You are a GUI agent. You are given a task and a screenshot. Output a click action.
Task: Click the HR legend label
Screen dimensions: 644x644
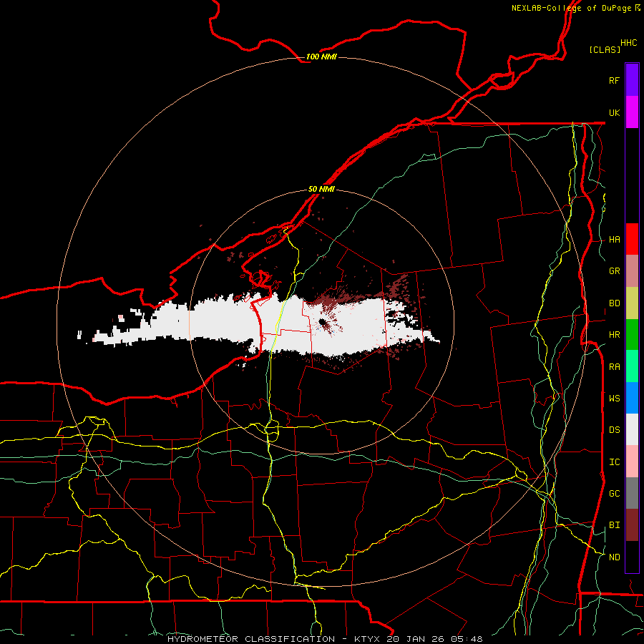pyautogui.click(x=614, y=335)
